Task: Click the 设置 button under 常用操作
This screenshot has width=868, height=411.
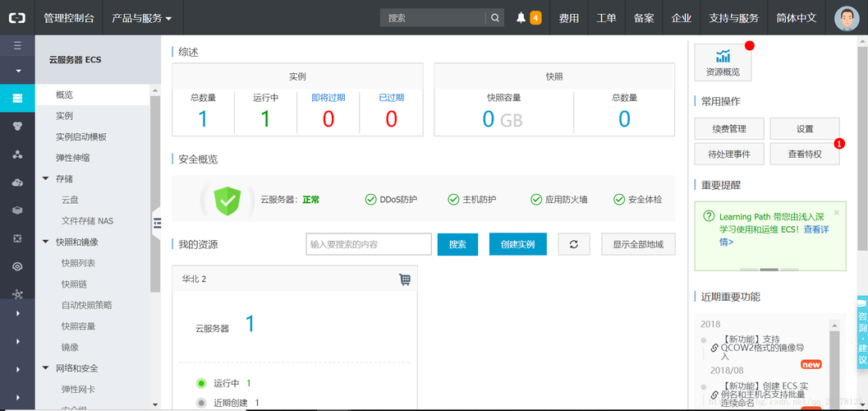Action: click(805, 128)
